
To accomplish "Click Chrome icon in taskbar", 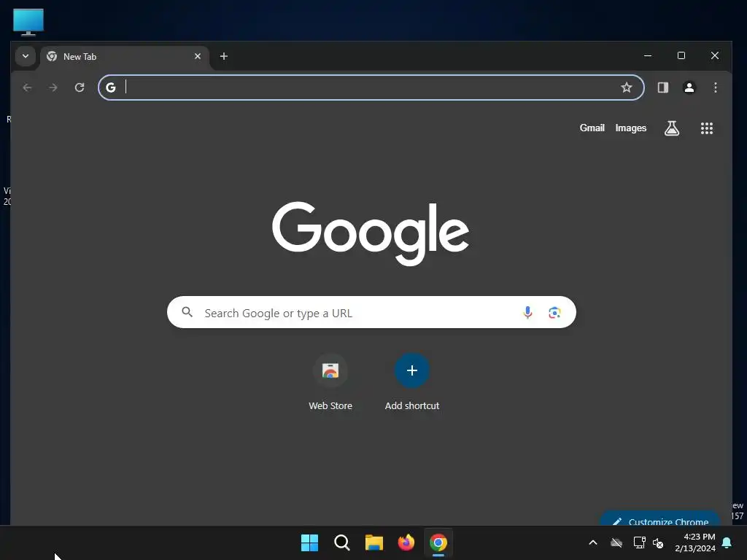I will click(x=438, y=542).
